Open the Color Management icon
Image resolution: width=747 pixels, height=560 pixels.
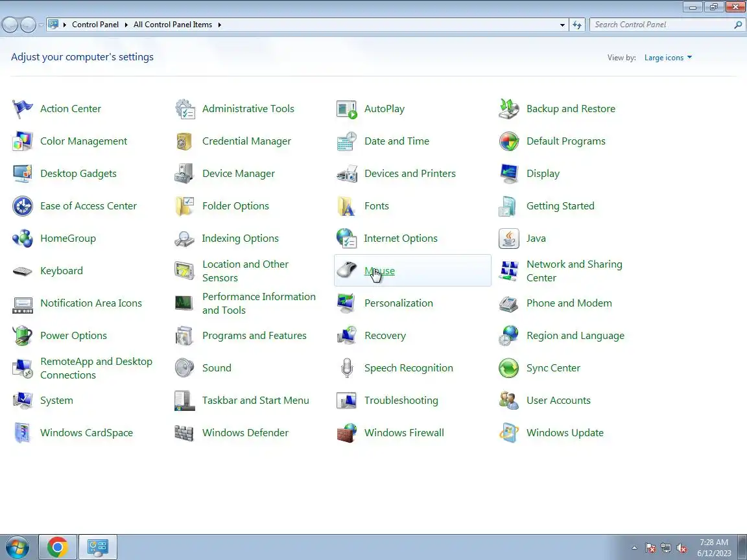pyautogui.click(x=23, y=141)
